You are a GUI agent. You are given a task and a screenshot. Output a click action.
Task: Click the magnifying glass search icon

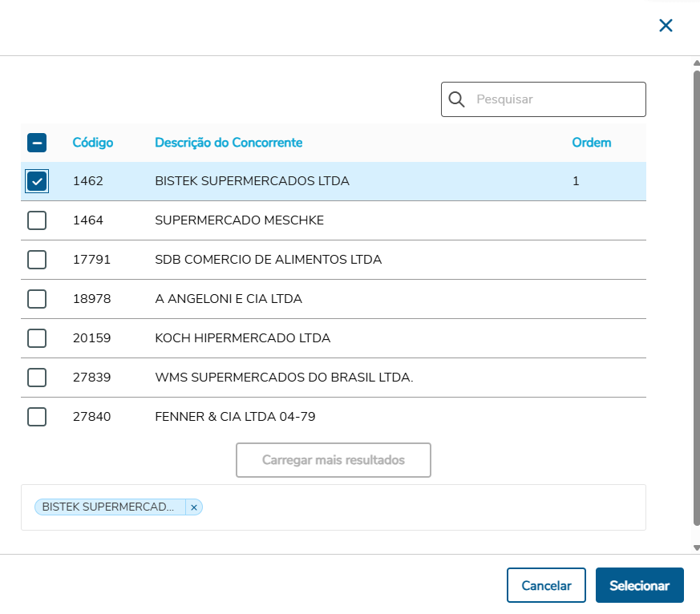(x=457, y=99)
